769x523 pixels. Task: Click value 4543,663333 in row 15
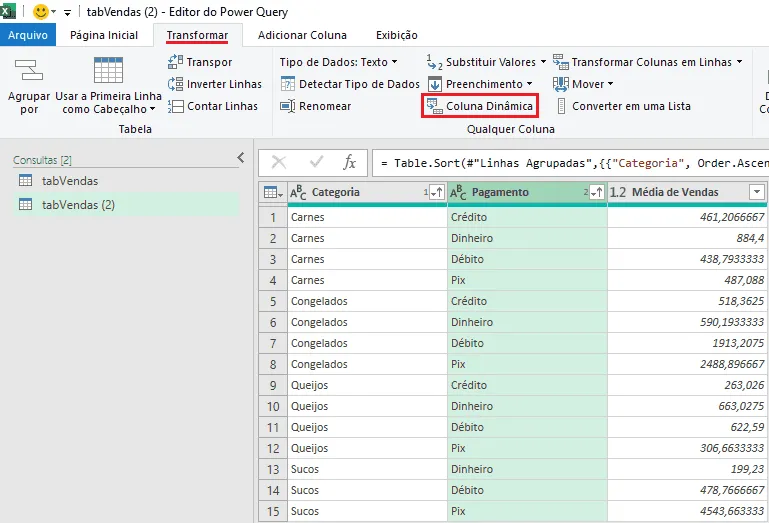click(688, 511)
